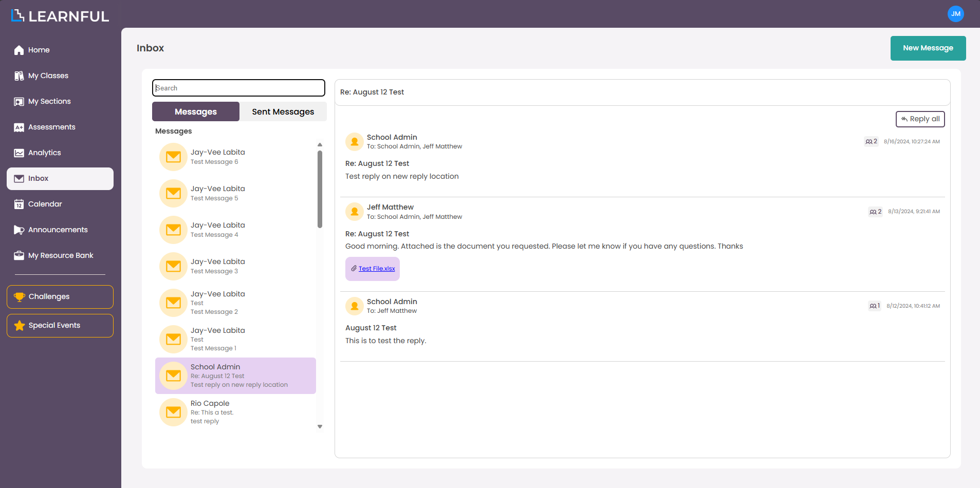Click the Challenges trophy icon
This screenshot has height=488, width=980.
(x=20, y=296)
